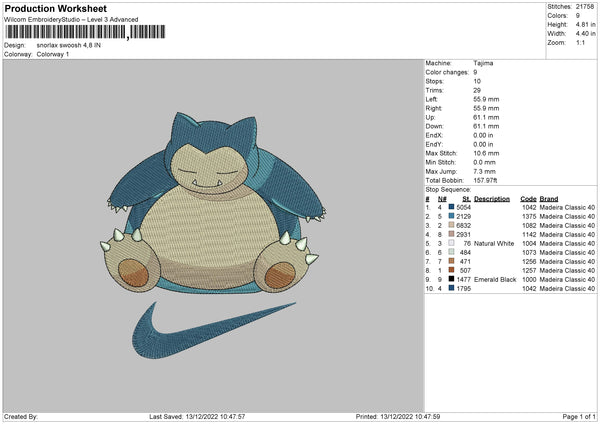
Task: Click the Height value '4.81 in'
Action: (x=585, y=24)
